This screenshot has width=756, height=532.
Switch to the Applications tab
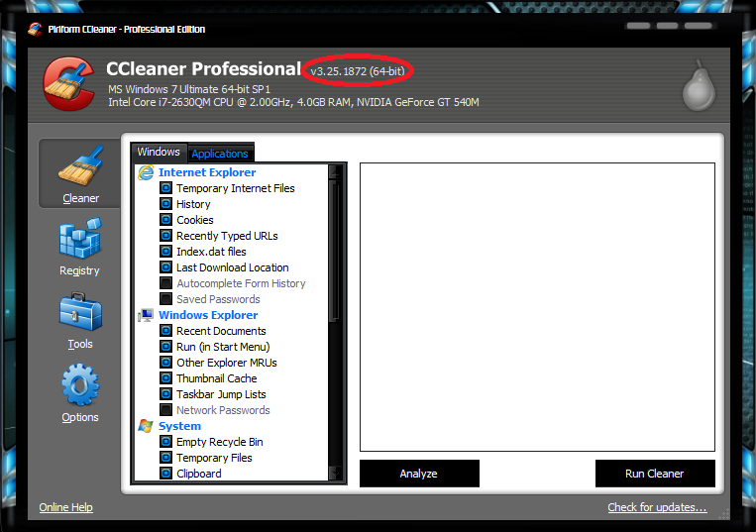pos(220,154)
